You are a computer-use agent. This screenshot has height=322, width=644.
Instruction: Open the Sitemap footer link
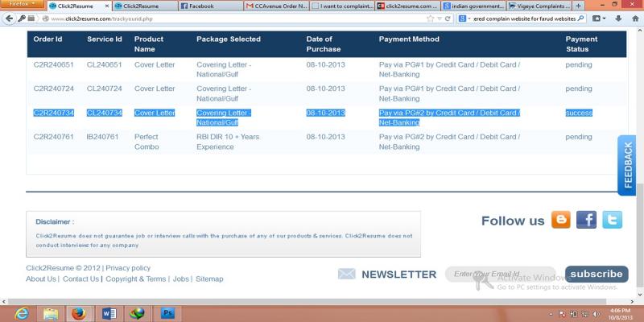point(209,279)
